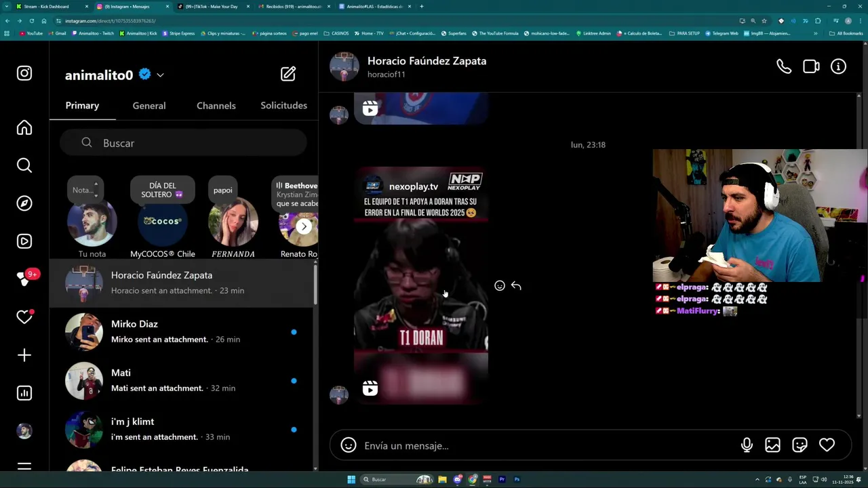Open Adobe Premiere Pro from taskbar
868x488 pixels.
[x=502, y=479]
